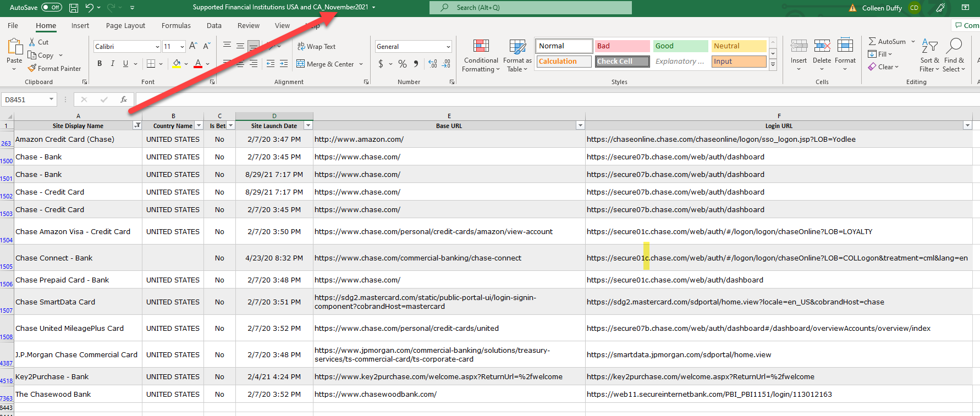Toggle Wrap Text
This screenshot has width=980, height=416.
click(x=316, y=46)
